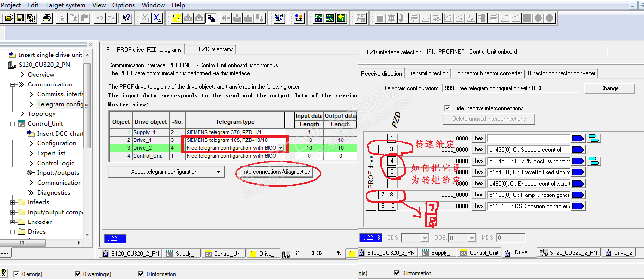Switch to IF2: PZD telegrams tab
The width and height of the screenshot is (644, 279).
211,49
